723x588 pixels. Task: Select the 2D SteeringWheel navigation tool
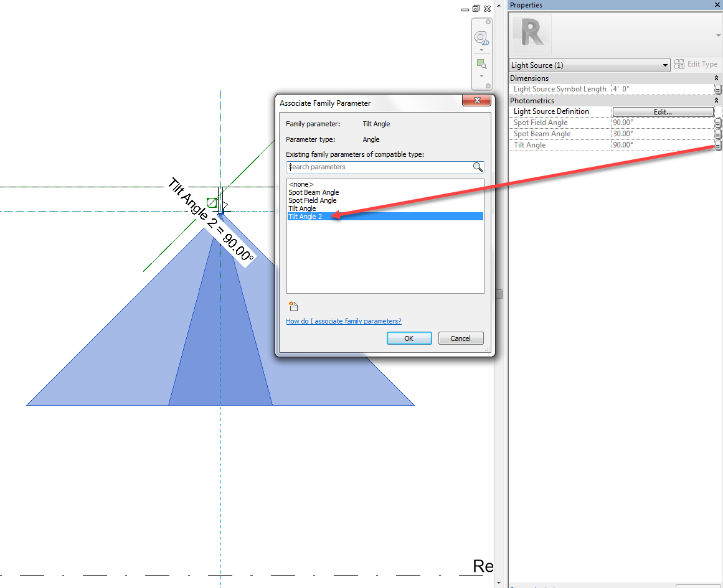pos(481,36)
